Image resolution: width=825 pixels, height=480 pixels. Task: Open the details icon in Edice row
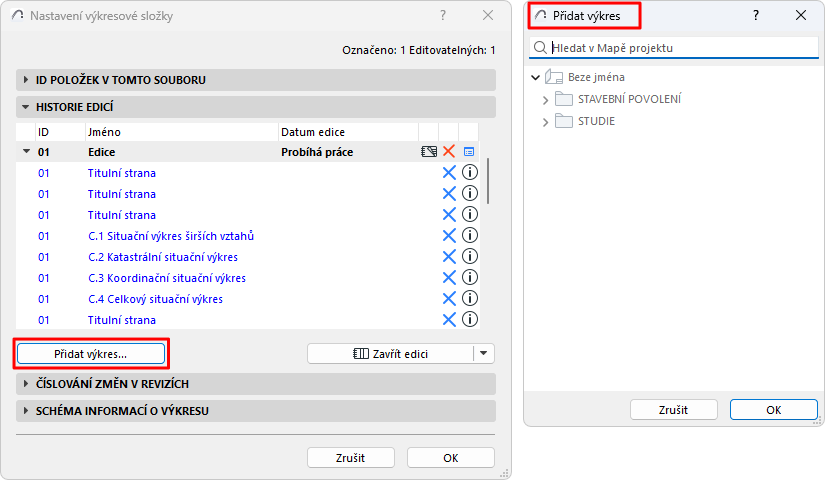pyautogui.click(x=469, y=152)
